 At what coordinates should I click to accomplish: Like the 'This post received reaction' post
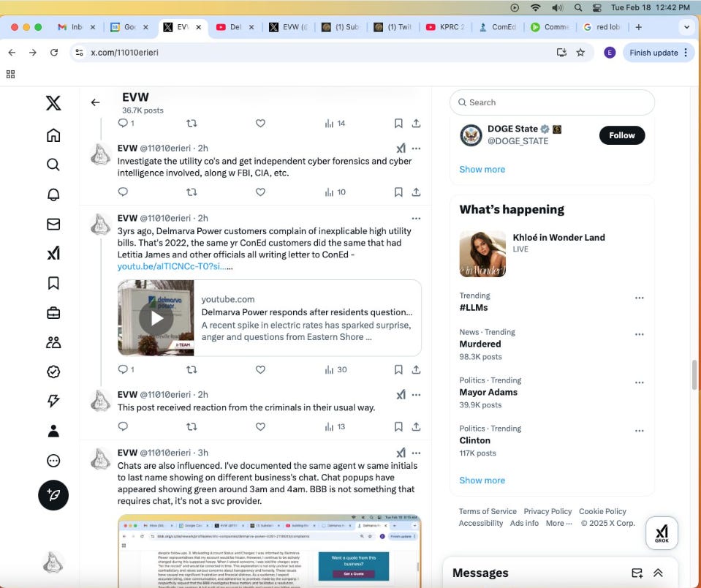(x=260, y=426)
